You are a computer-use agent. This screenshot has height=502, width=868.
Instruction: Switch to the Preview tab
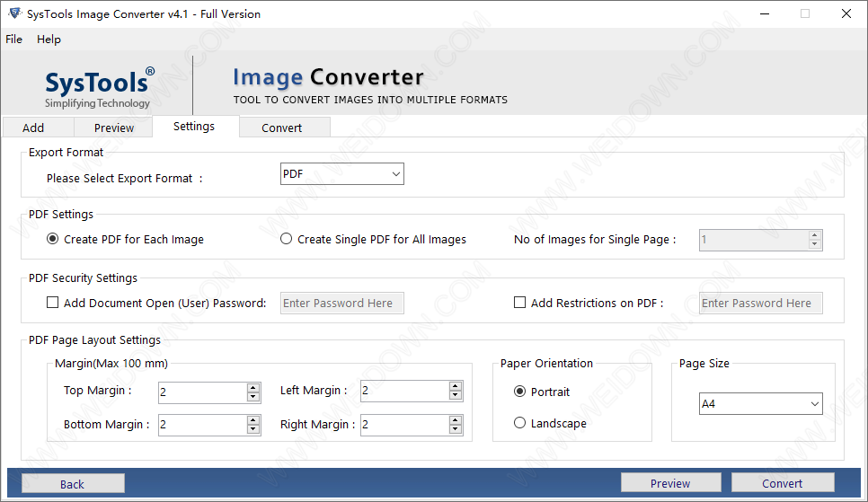113,128
